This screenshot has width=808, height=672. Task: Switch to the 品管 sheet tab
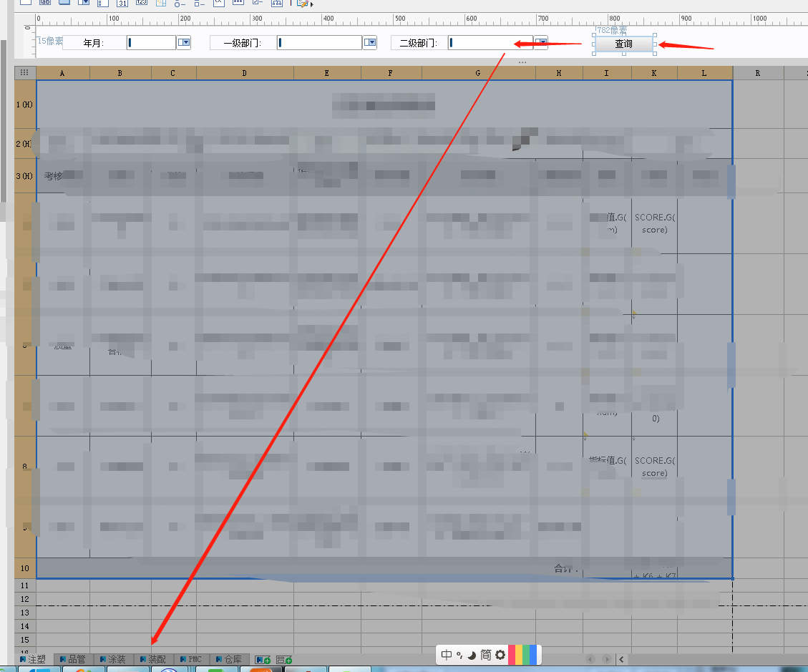73,659
